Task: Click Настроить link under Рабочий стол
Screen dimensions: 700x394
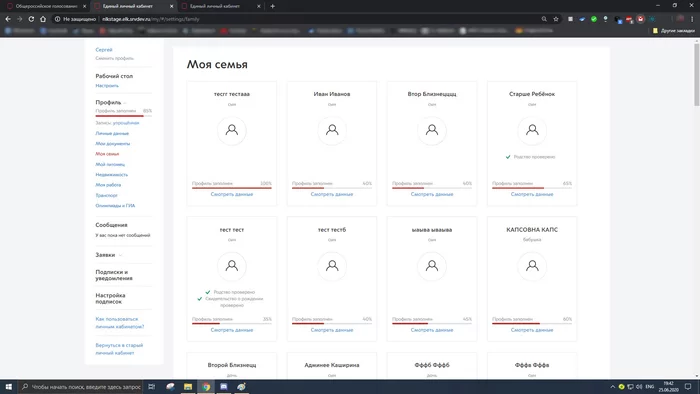Action: coord(107,85)
